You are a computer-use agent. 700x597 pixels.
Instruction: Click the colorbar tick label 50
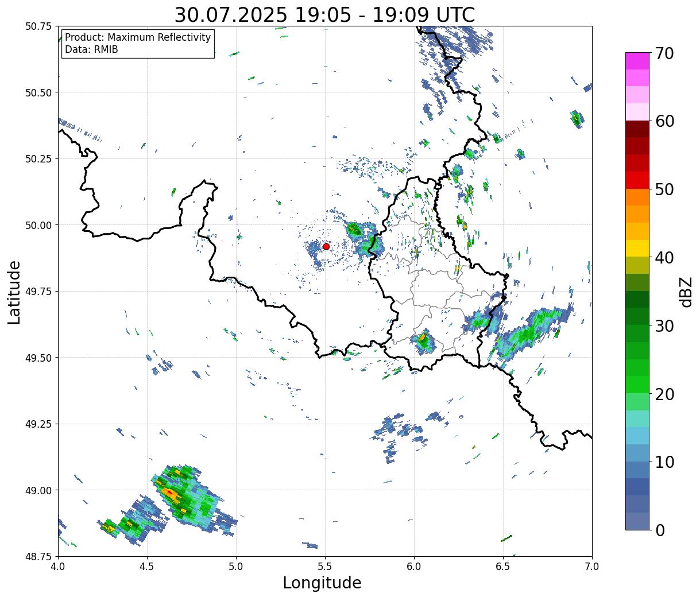[664, 189]
